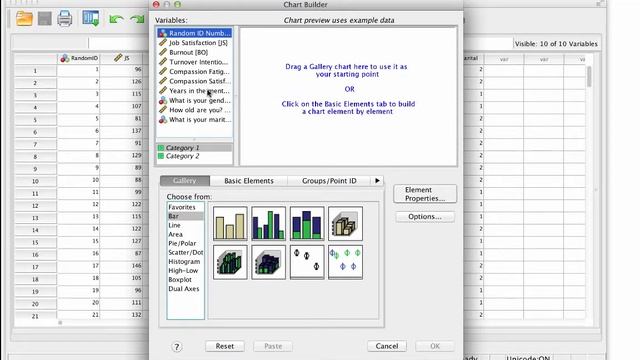The image size is (640, 360).
Task: Select Random ID Number variable
Action: pyautogui.click(x=195, y=33)
